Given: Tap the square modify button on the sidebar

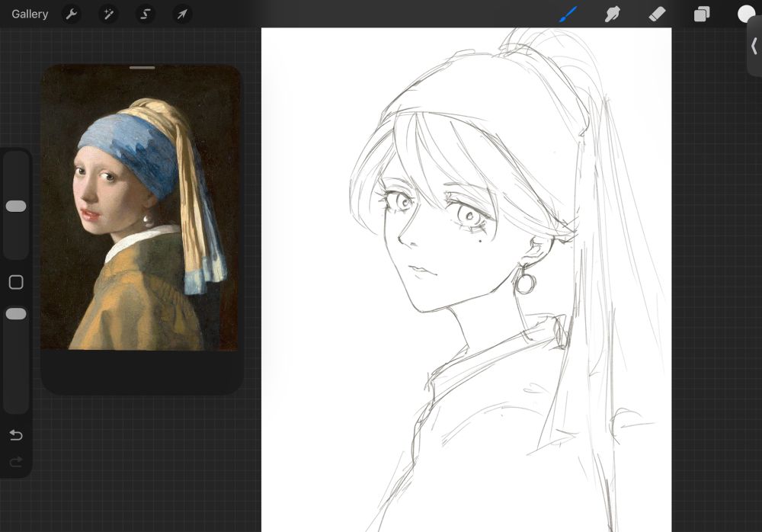Looking at the screenshot, I should [16, 282].
